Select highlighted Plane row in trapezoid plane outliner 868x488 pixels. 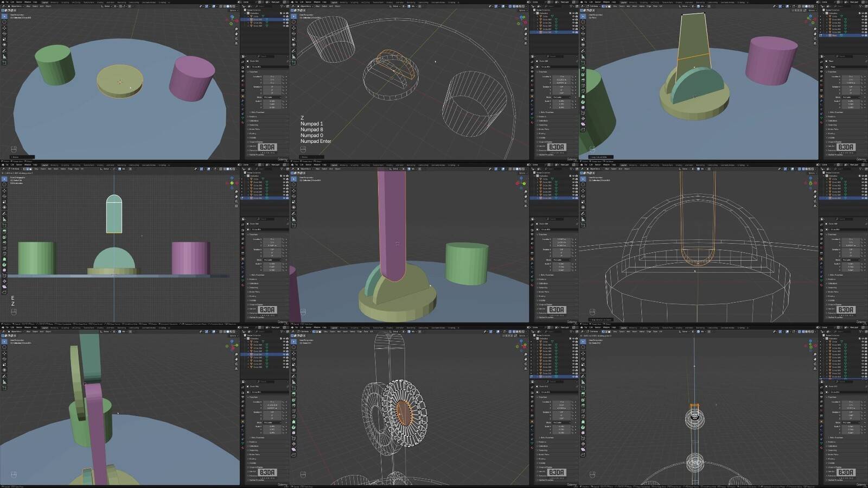[843, 35]
